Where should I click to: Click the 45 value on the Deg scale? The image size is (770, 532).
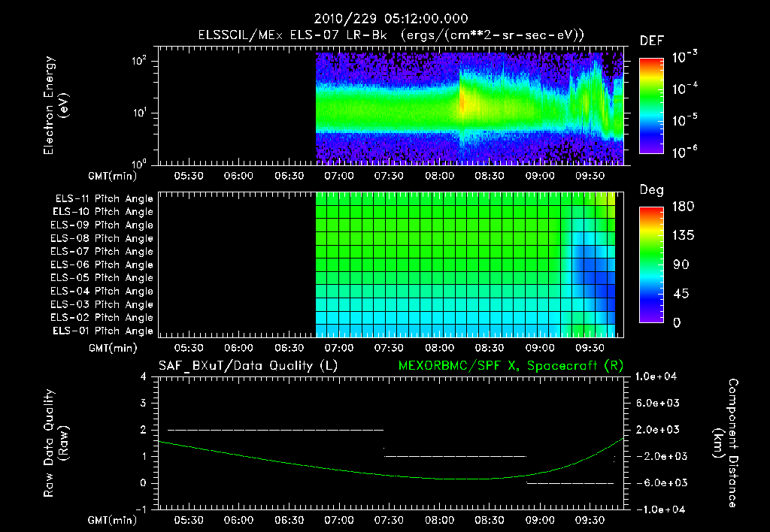(x=681, y=294)
